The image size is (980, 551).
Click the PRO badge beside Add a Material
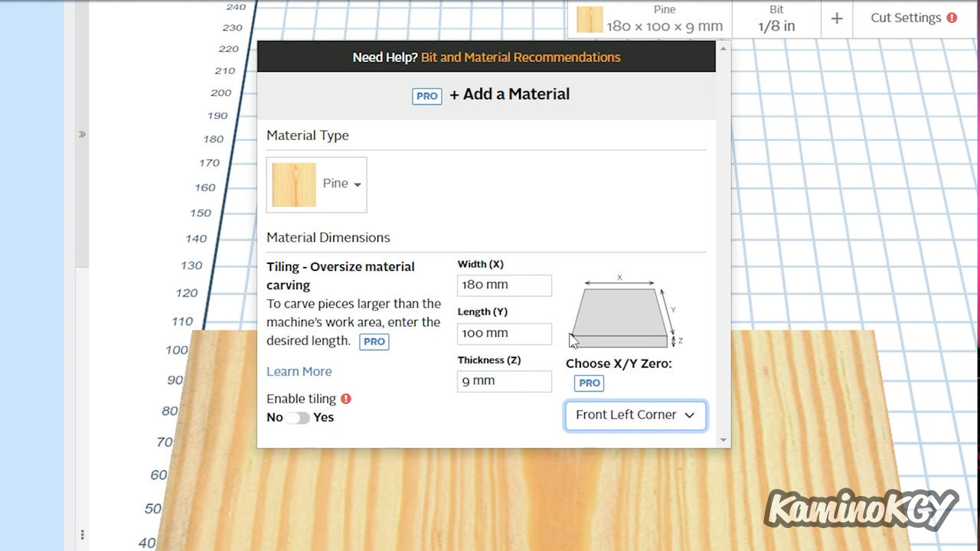coord(427,96)
